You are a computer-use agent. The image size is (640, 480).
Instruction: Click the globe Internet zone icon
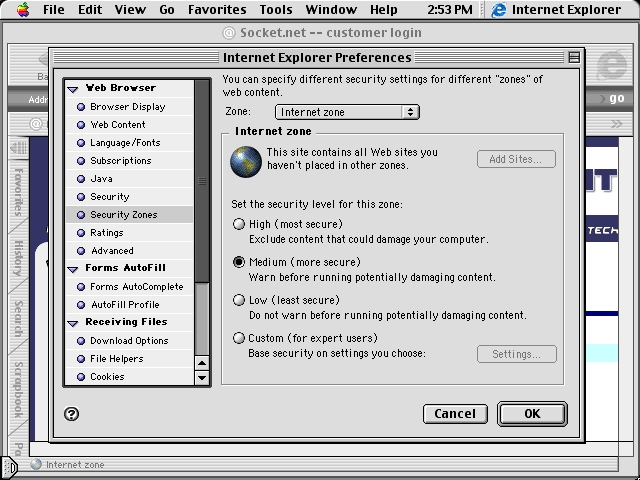click(x=245, y=162)
